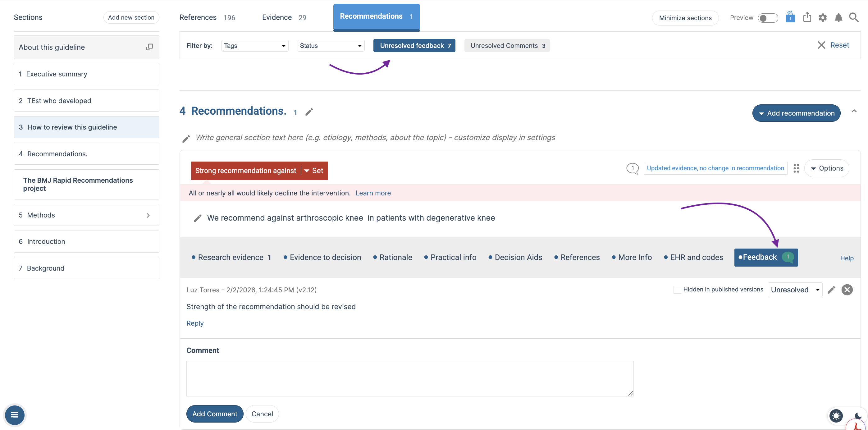Viewport: 868px width, 430px height.
Task: Open the Rationale tab
Action: pos(393,258)
